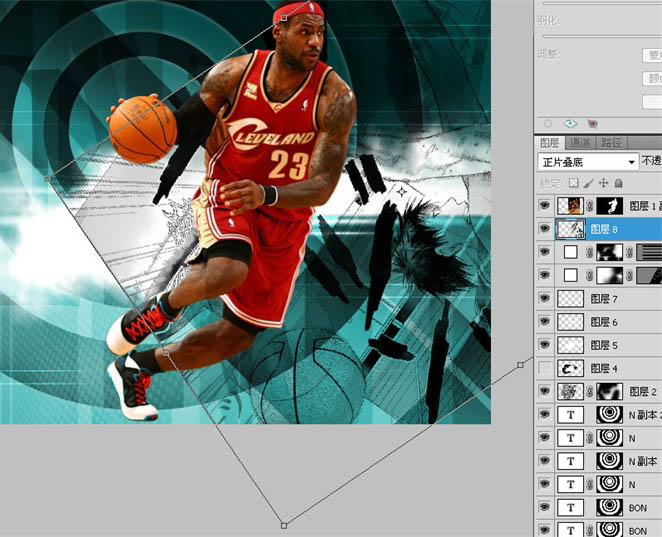Click the lock image pixels brush icon

588,183
